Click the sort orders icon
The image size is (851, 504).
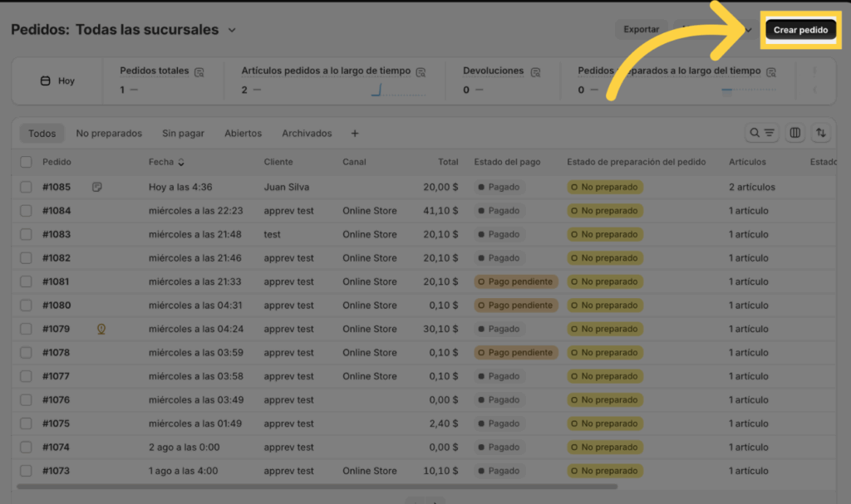tap(821, 133)
